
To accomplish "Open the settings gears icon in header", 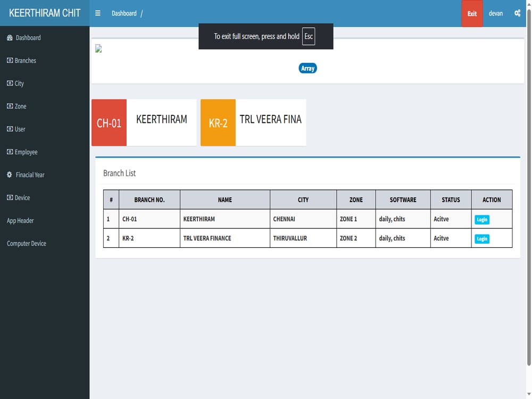I will point(517,13).
